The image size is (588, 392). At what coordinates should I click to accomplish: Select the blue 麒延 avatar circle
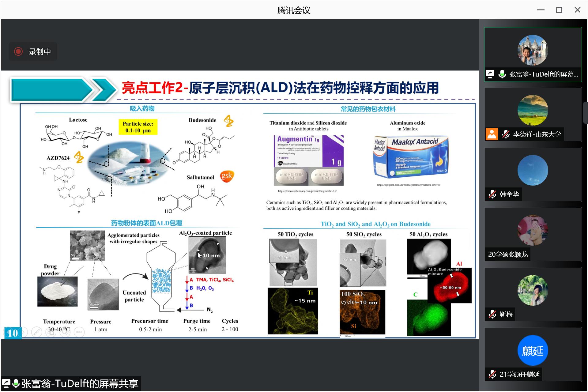[533, 350]
